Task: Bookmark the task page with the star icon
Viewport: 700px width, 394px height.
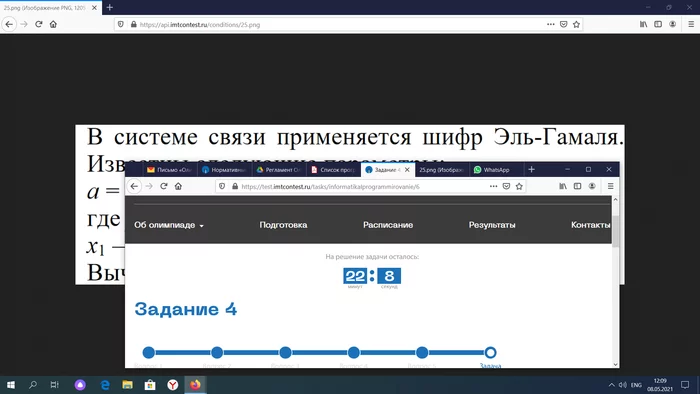Action: [519, 187]
